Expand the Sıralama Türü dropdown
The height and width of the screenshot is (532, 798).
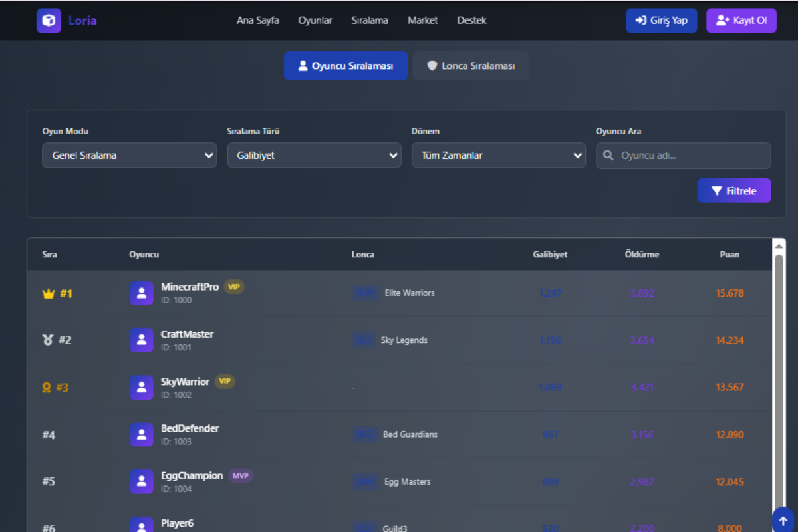[x=314, y=156]
